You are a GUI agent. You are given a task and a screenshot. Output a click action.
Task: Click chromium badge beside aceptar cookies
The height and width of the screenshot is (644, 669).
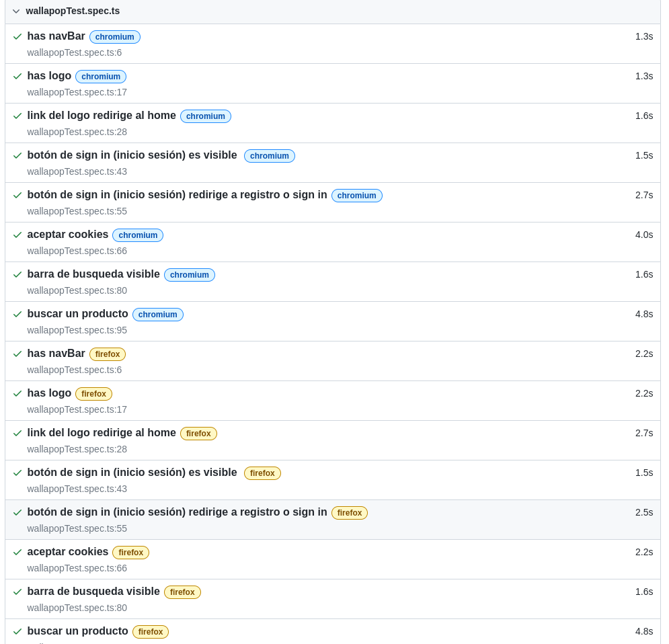coord(138,235)
